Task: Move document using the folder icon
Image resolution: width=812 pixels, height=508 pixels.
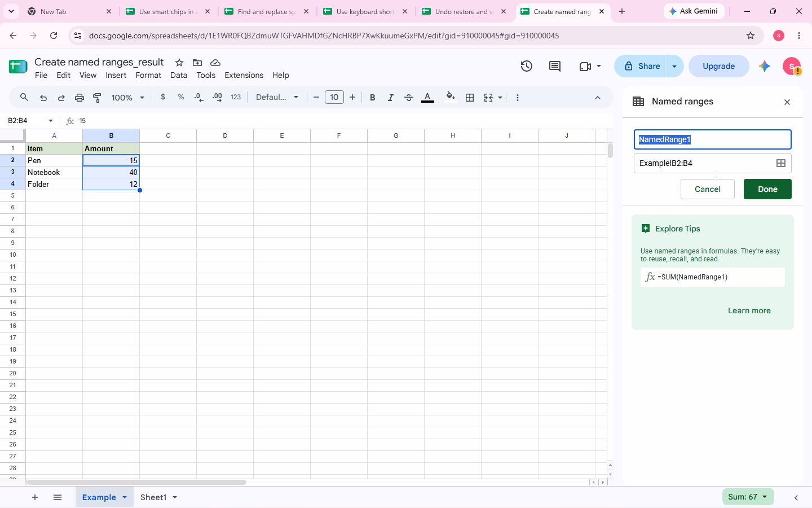Action: pos(197,63)
